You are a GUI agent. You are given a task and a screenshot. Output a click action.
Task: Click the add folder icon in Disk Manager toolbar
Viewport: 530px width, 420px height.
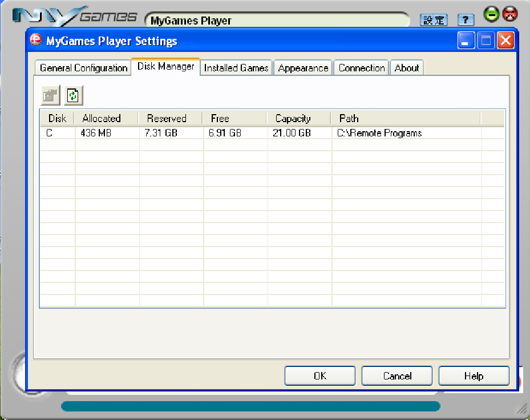point(50,95)
